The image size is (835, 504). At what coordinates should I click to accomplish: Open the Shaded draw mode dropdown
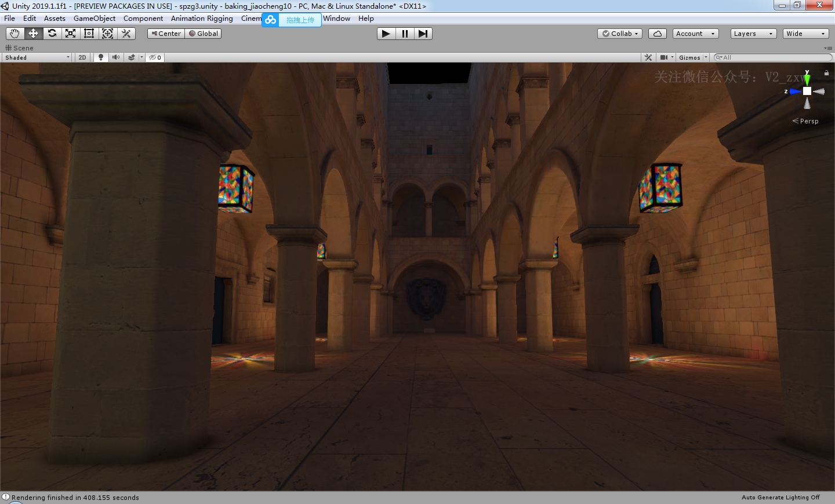[x=37, y=57]
